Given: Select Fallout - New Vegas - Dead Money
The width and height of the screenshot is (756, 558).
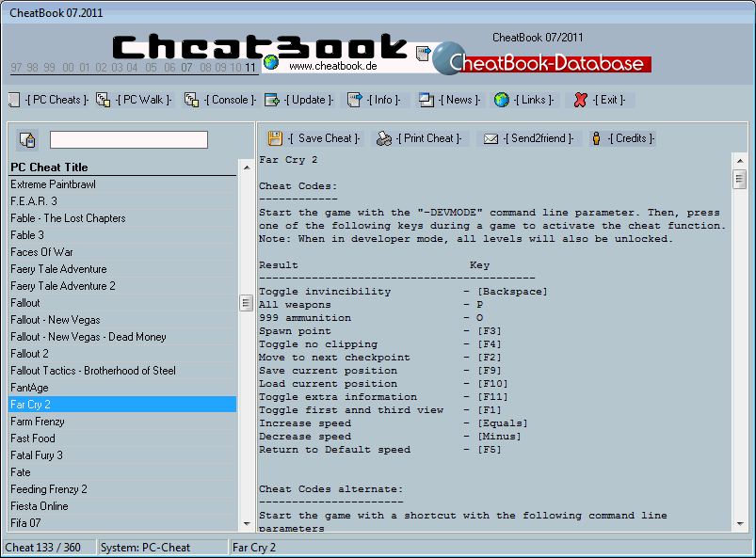Looking at the screenshot, I should (123, 337).
